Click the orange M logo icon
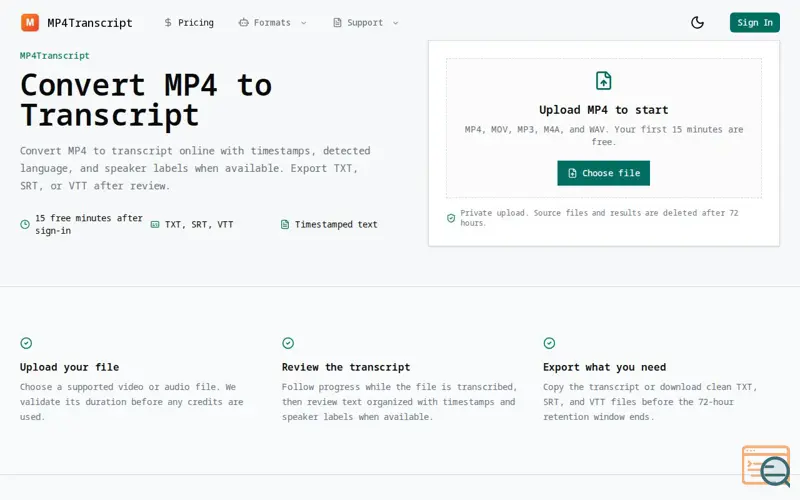The image size is (800, 500). click(x=30, y=22)
